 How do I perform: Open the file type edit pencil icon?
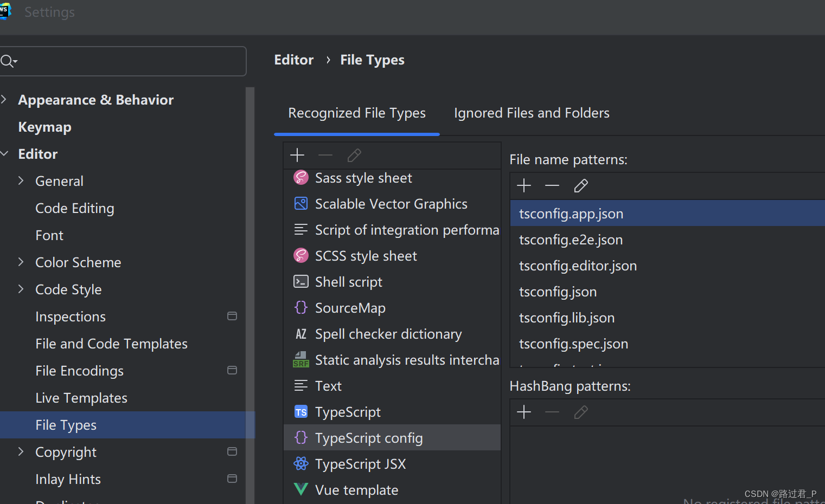(x=354, y=155)
